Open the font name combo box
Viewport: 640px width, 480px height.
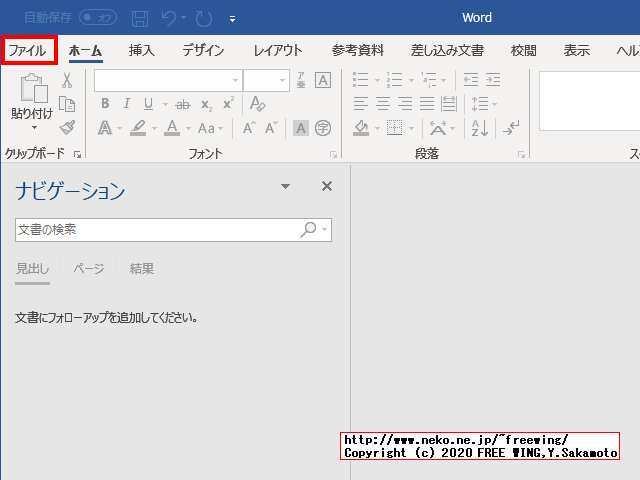tap(168, 80)
